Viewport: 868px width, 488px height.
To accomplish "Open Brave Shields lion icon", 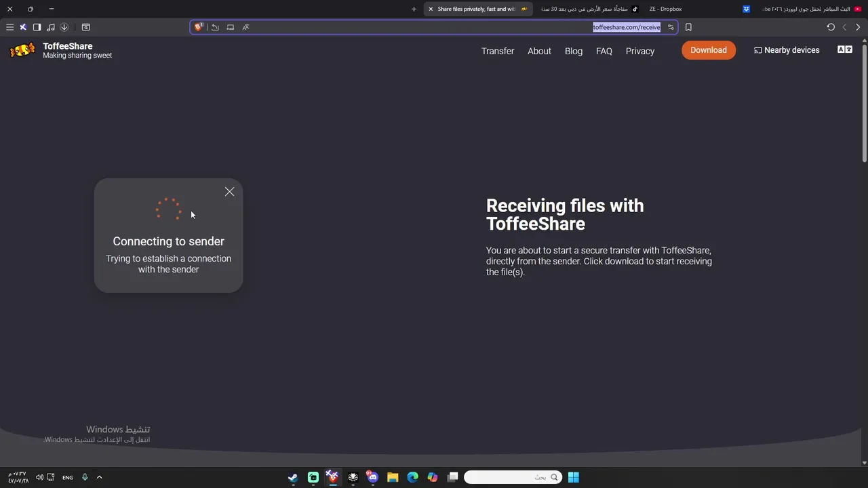I will [x=199, y=27].
